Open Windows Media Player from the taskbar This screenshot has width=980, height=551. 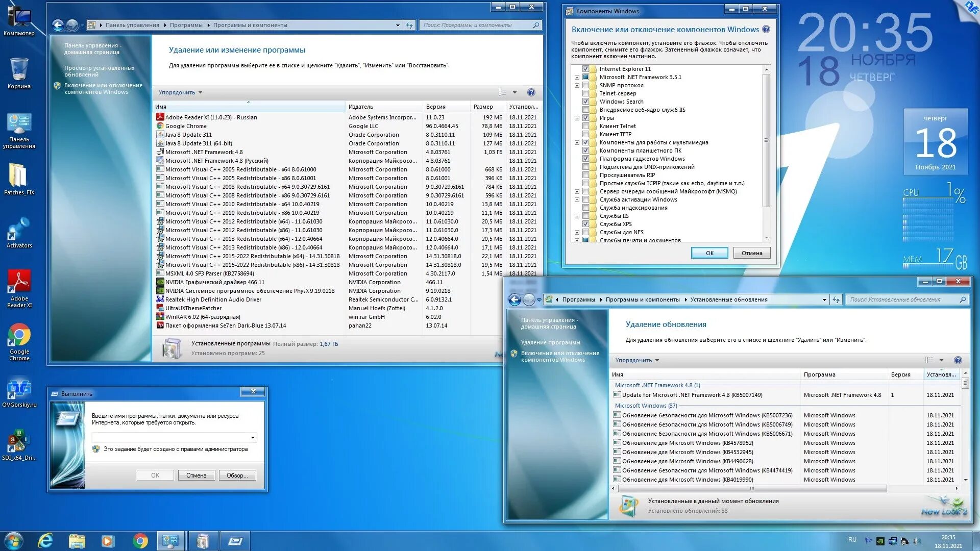point(108,541)
